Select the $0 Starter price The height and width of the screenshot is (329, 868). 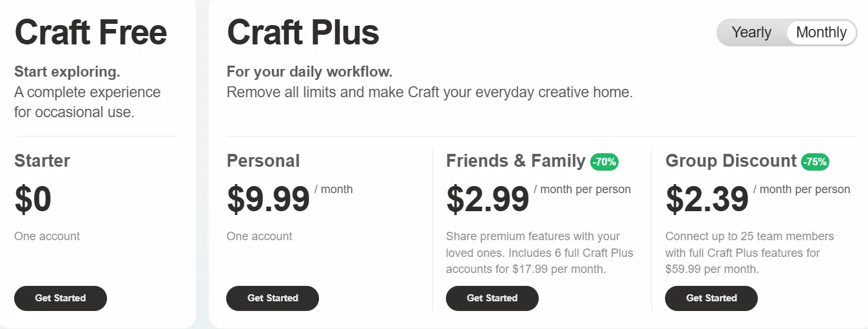point(33,199)
